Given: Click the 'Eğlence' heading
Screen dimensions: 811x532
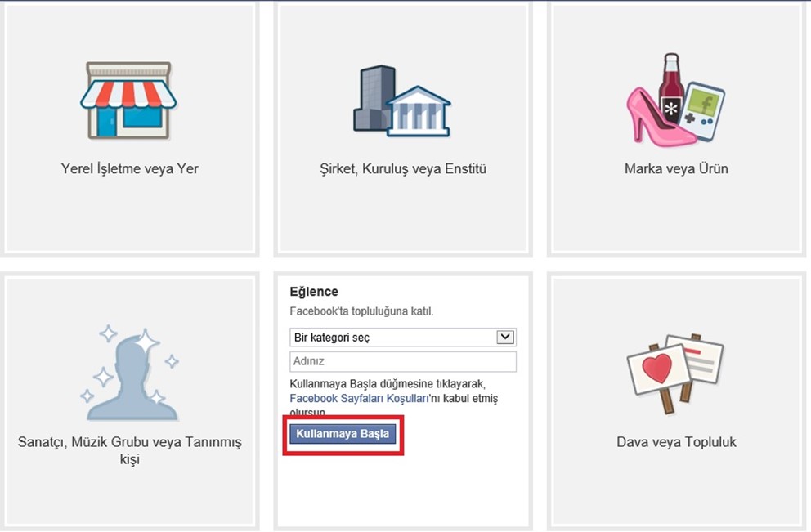Looking at the screenshot, I should (313, 292).
